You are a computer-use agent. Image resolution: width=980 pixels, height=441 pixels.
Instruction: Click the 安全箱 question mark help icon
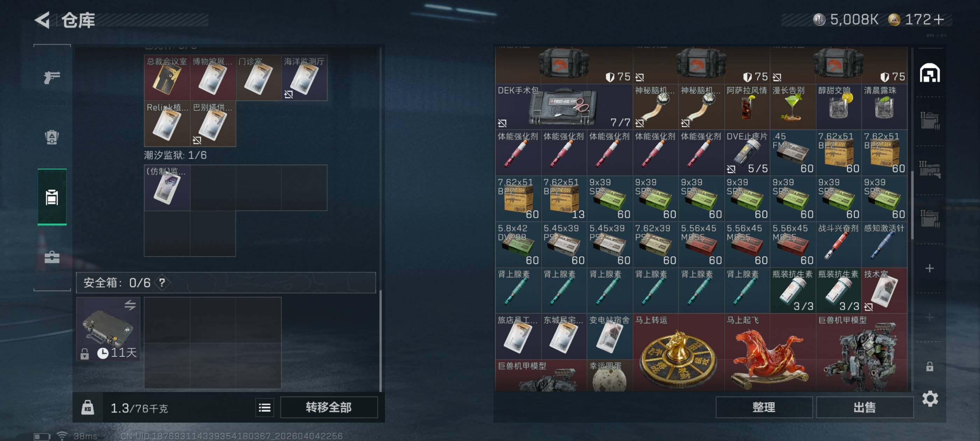coord(162,282)
